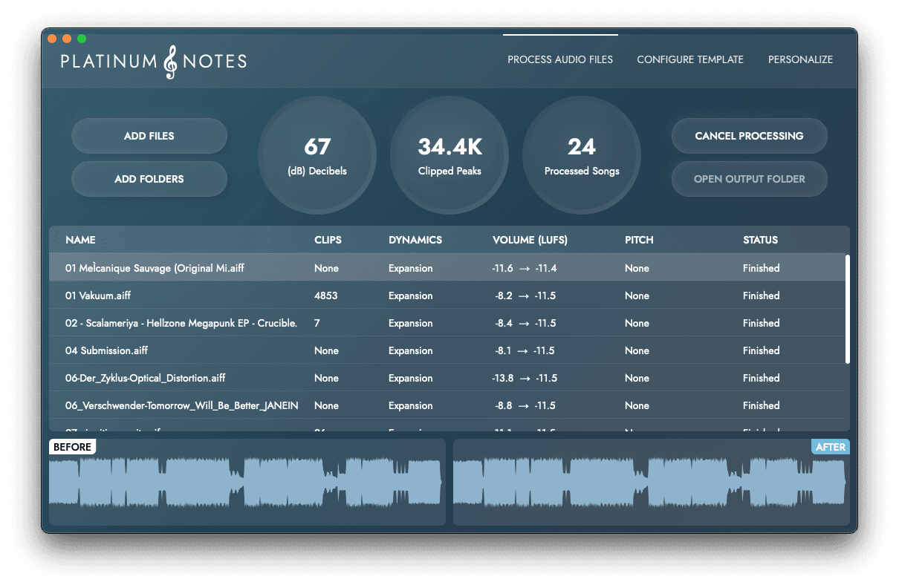Open the Process Audio Files tab
Image resolution: width=899 pixels, height=588 pixels.
[x=560, y=59]
